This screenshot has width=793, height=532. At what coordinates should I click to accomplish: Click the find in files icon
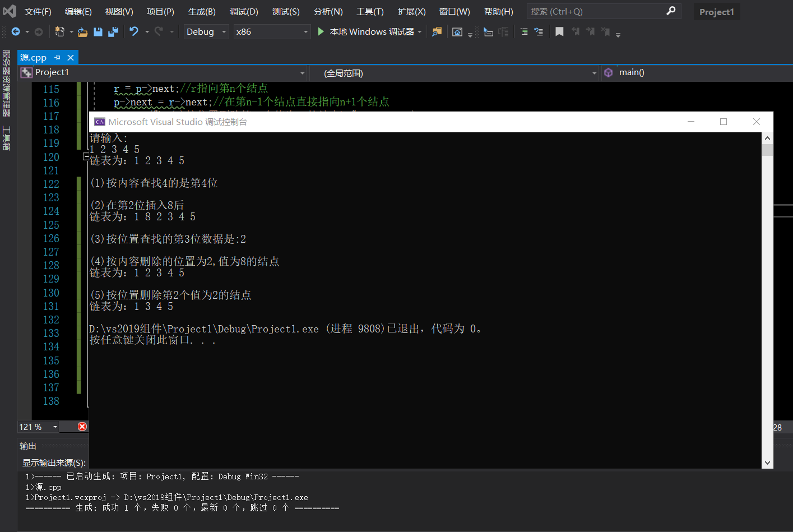pos(437,32)
